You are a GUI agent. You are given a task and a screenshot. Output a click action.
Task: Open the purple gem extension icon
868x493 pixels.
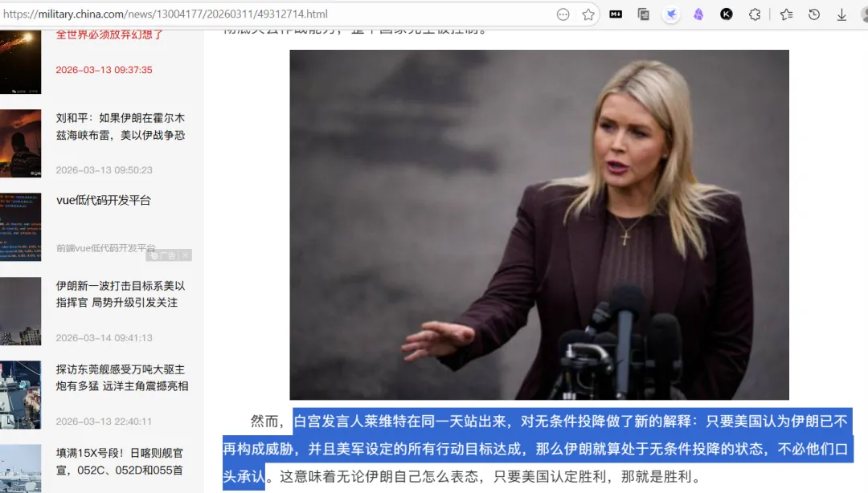699,14
